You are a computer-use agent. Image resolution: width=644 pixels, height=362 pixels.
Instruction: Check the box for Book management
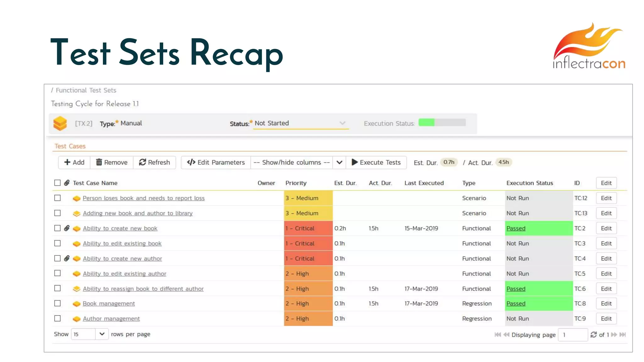[x=57, y=303]
